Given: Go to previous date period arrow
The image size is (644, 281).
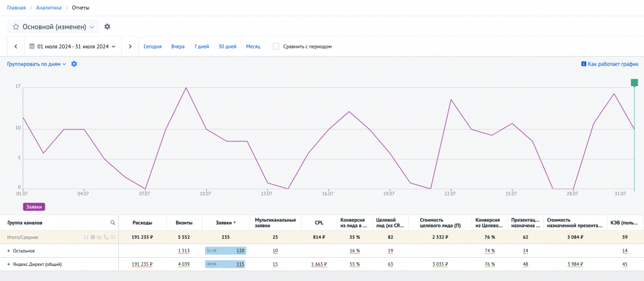Looking at the screenshot, I should point(16,47).
